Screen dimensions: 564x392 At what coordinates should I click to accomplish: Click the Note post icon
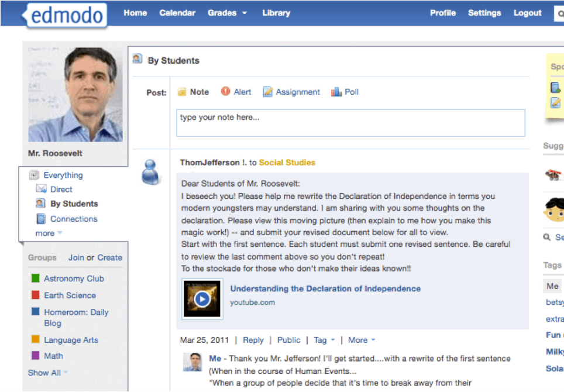[x=181, y=92]
